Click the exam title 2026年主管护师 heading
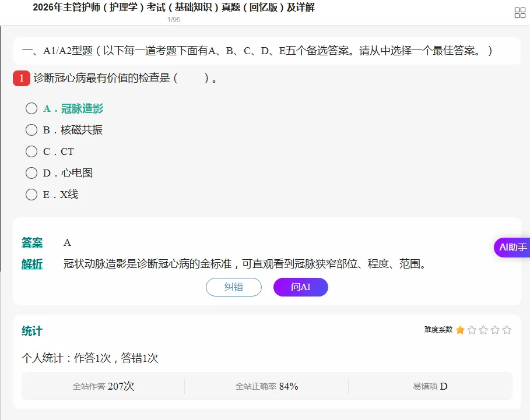The image size is (530, 420). click(x=174, y=7)
